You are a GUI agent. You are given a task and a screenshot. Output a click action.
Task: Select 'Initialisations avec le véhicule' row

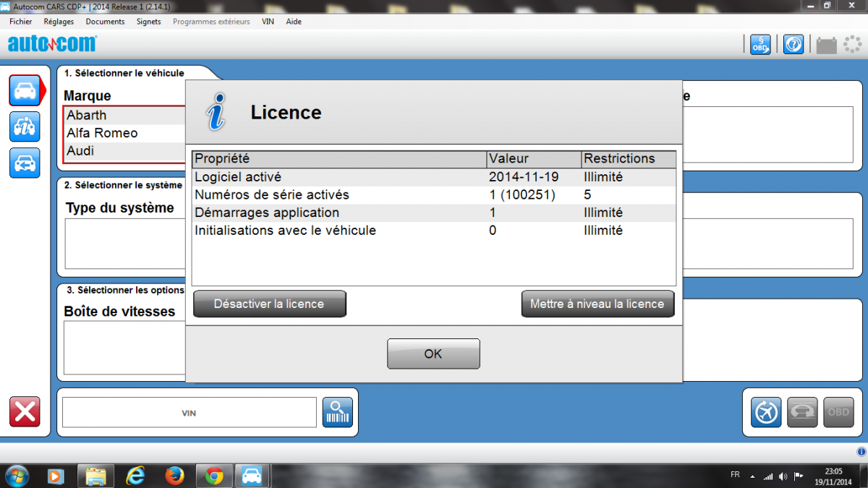pos(434,231)
